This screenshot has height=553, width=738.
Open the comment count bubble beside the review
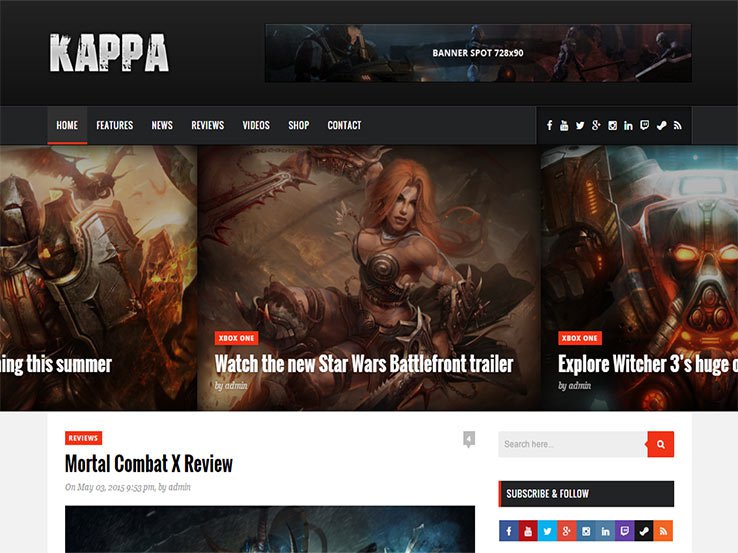(468, 439)
